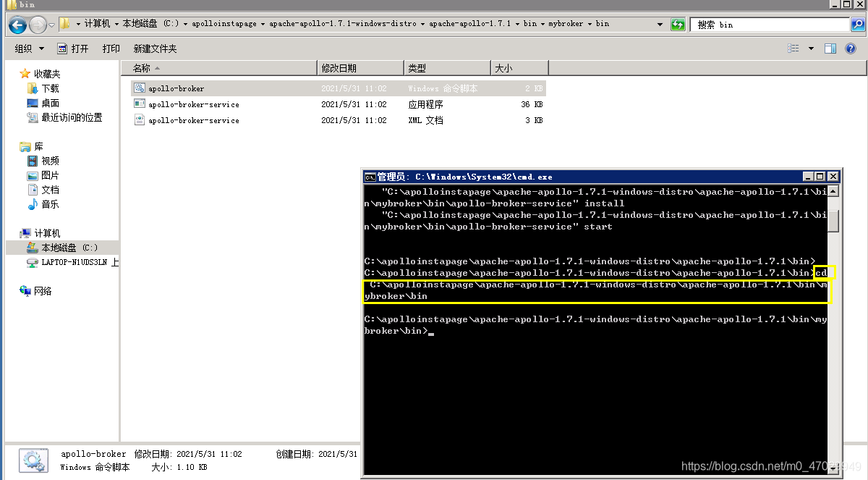Select apollo-broker command script file
868x480 pixels.
coord(338,88)
